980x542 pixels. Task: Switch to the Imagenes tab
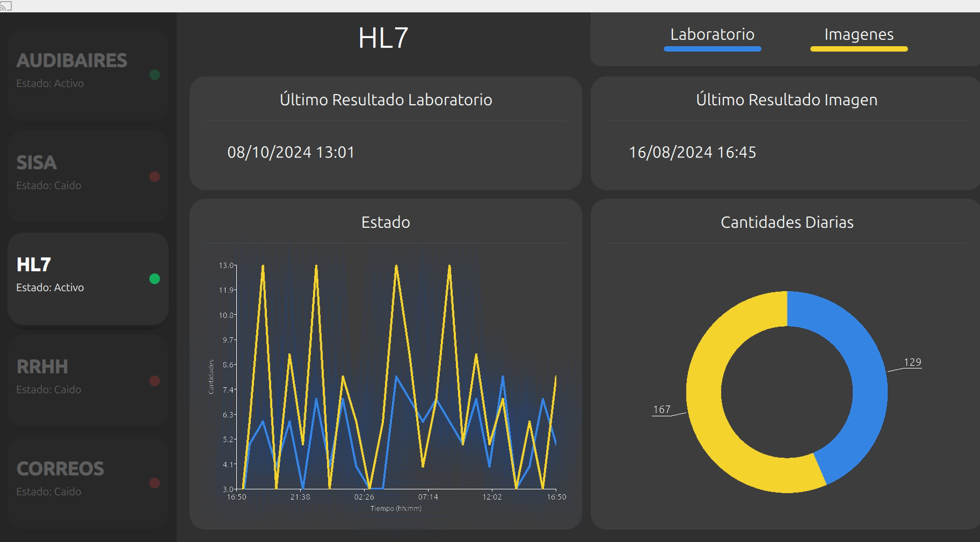click(x=859, y=34)
